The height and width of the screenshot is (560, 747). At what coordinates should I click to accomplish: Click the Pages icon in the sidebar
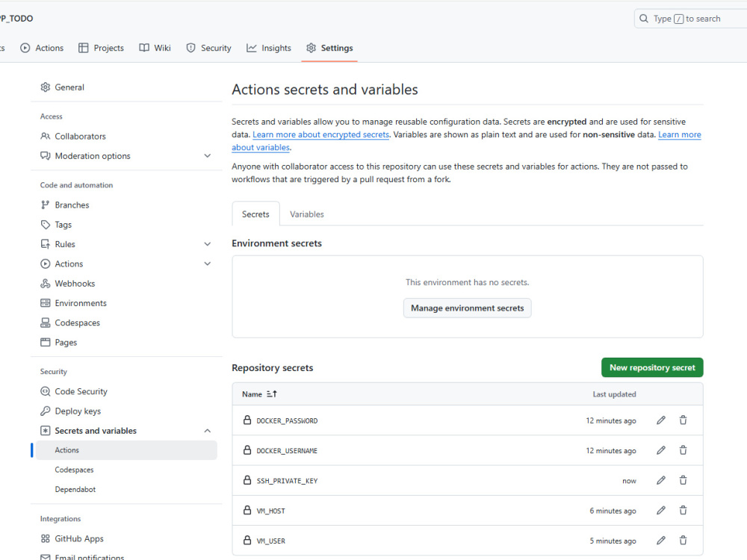coord(46,342)
